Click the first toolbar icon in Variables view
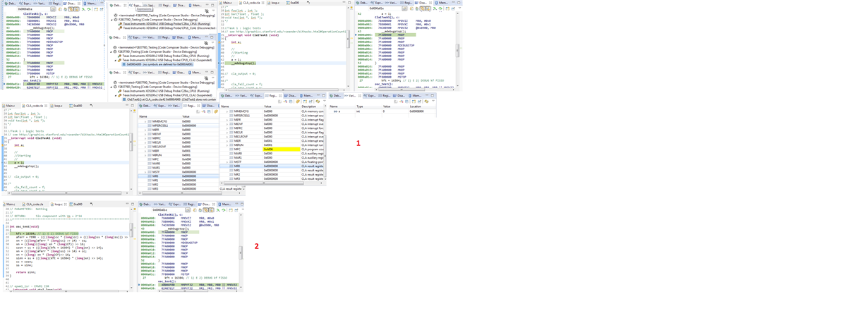Screen dimensions: 868x323 [396, 102]
